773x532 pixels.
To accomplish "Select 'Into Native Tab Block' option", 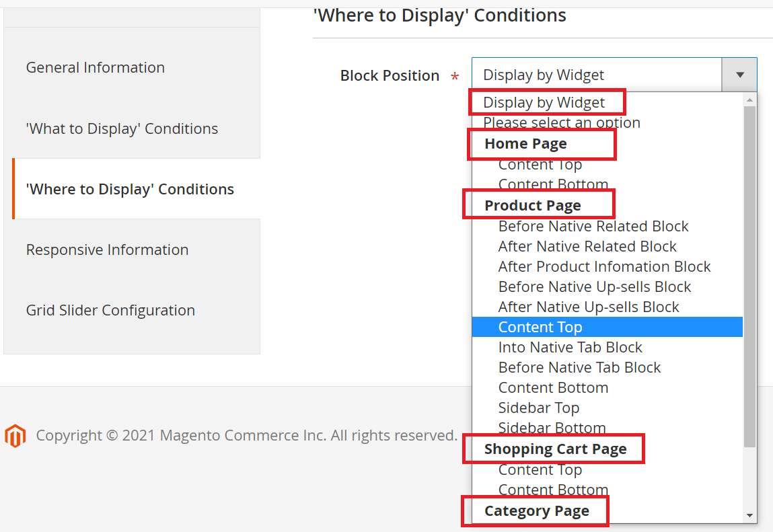I will click(570, 347).
